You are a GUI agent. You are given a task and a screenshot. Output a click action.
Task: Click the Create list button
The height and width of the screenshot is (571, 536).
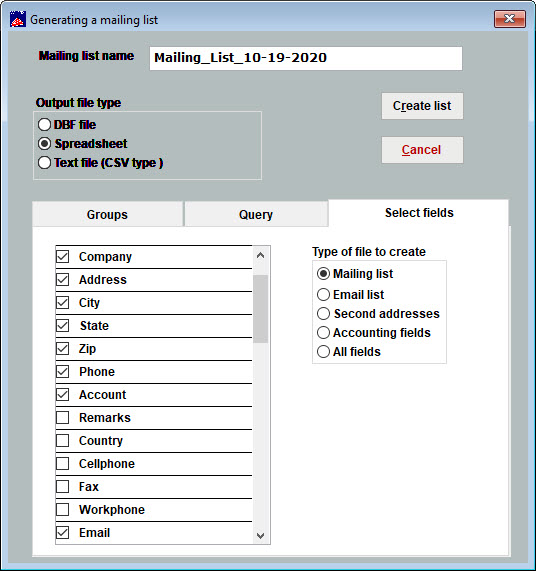click(x=422, y=106)
